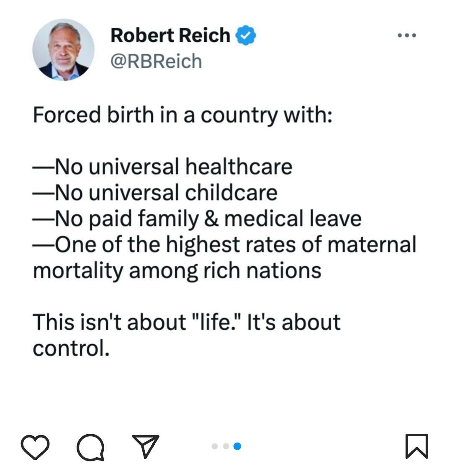Click the blue verified checkmark badge
Viewport: 452px width, 476px height.
click(245, 36)
